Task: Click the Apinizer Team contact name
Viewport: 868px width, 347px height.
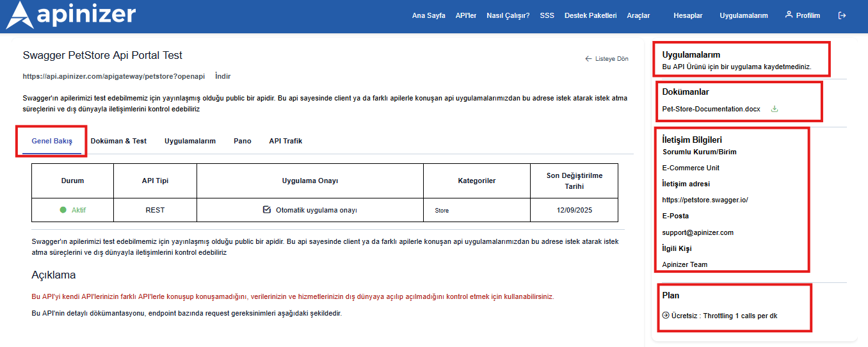Action: tap(685, 264)
